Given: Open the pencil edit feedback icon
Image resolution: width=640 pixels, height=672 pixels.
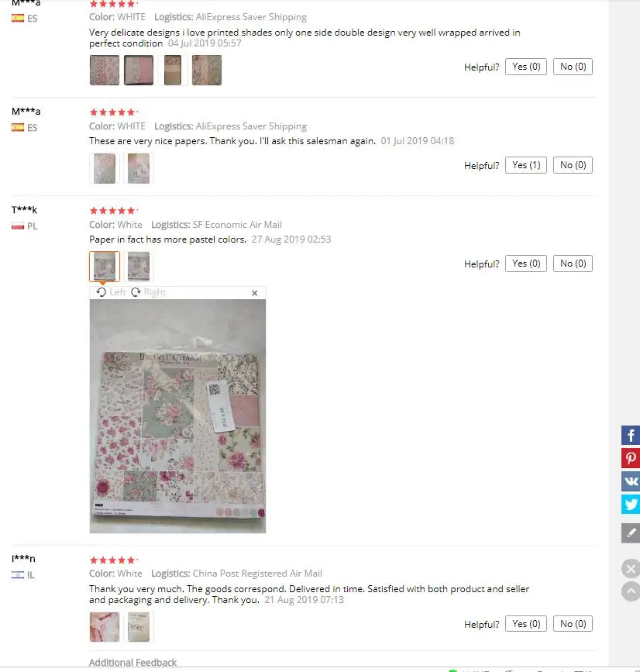Looking at the screenshot, I should click(631, 532).
